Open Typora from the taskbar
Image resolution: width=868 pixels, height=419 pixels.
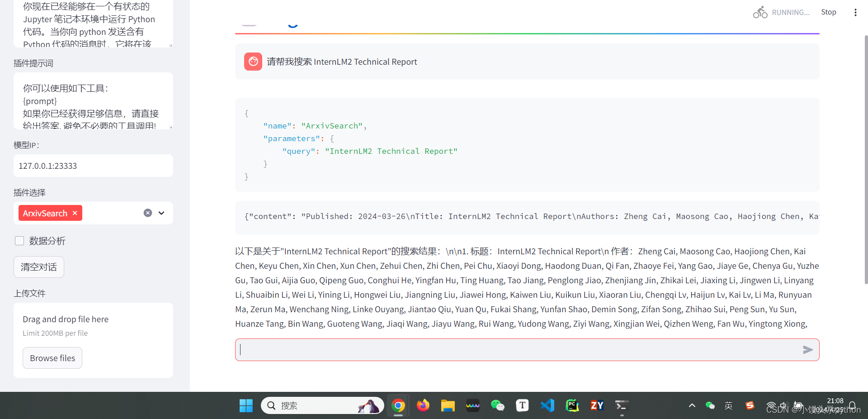point(523,405)
